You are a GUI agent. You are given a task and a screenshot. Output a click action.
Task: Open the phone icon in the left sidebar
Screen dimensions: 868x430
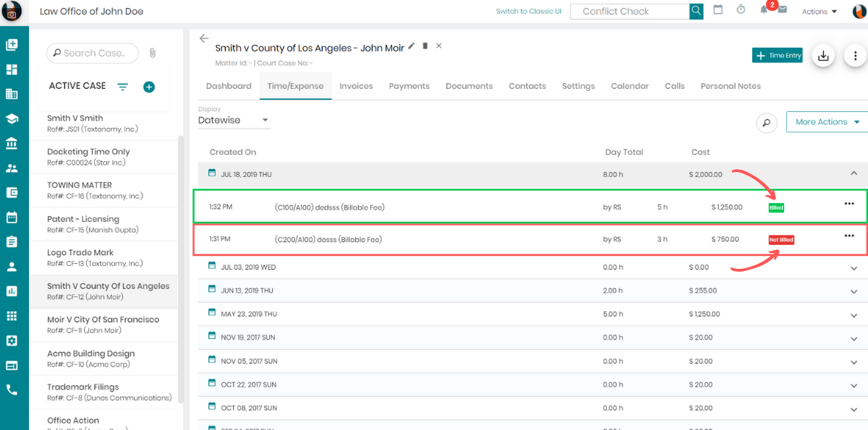(12, 390)
